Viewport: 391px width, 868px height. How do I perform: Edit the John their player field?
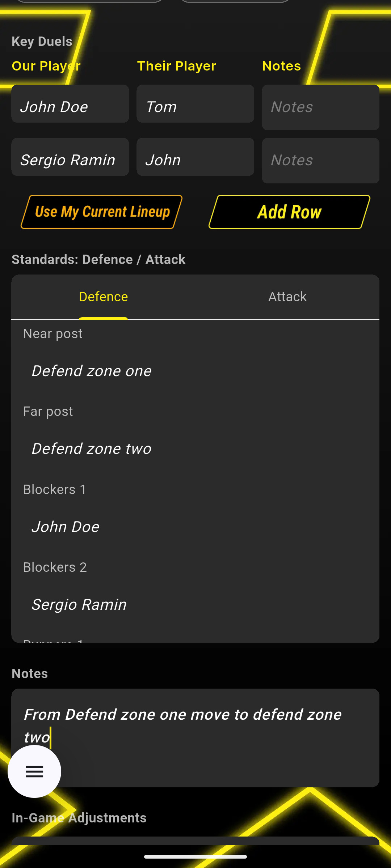(195, 160)
